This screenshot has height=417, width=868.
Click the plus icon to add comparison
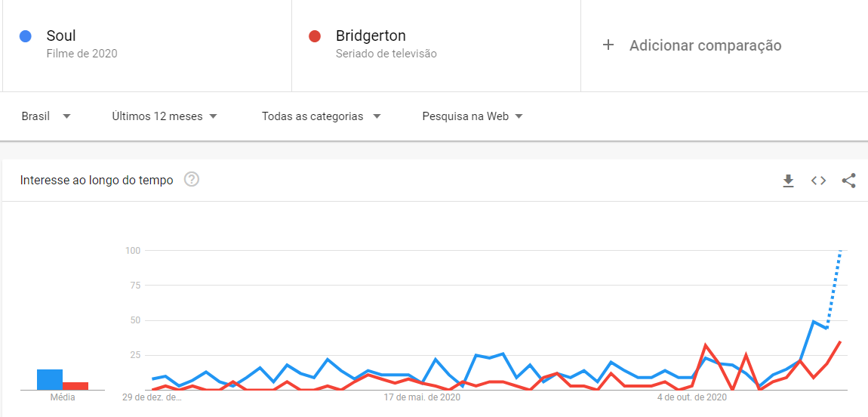(x=608, y=45)
